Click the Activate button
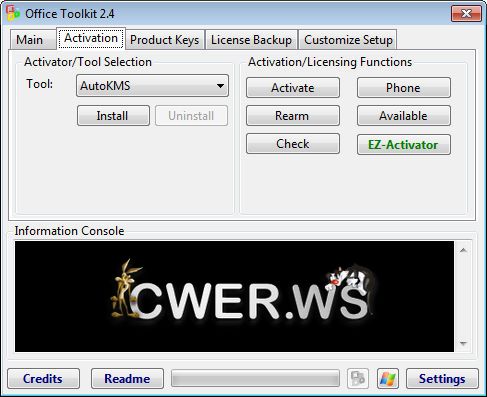 tap(293, 88)
